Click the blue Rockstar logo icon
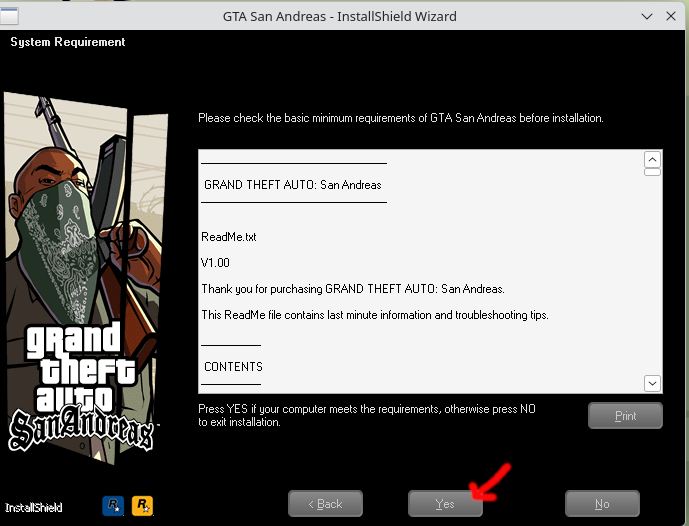This screenshot has height=526, width=689. [x=113, y=505]
